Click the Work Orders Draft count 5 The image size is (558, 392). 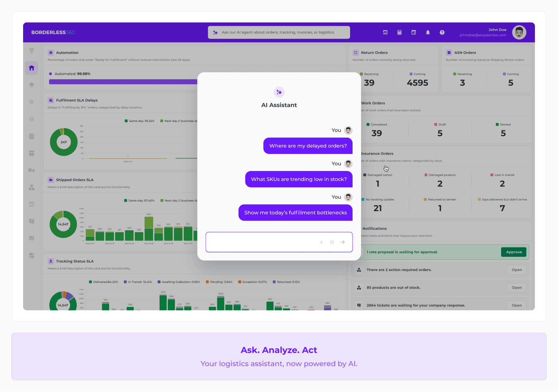440,133
